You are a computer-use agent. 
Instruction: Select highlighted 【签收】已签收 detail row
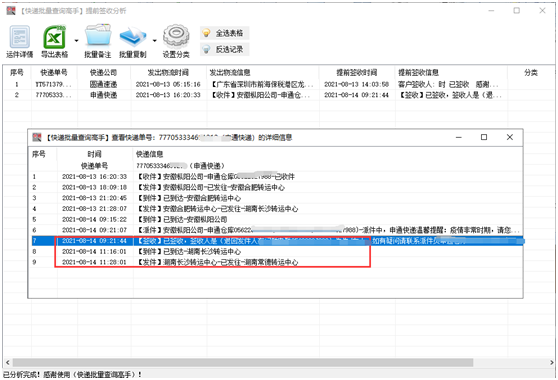click(x=278, y=241)
